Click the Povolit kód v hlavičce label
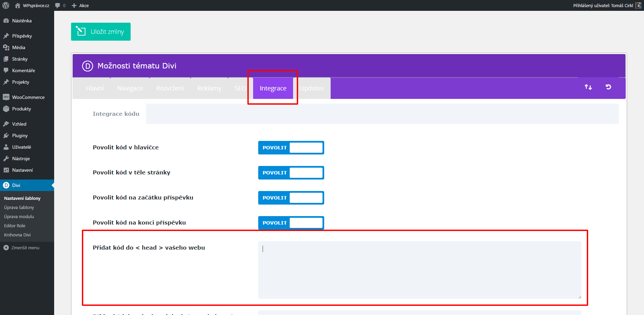 [126, 147]
